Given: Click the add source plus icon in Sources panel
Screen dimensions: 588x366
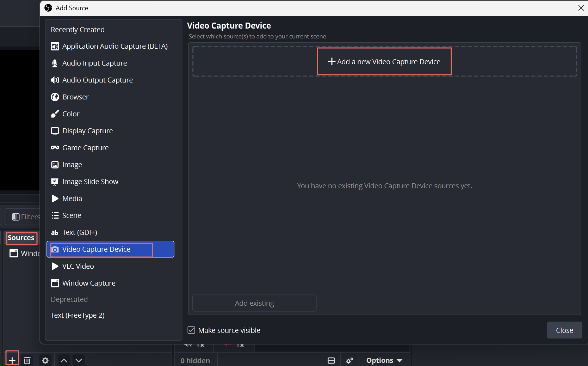Looking at the screenshot, I should point(12,360).
